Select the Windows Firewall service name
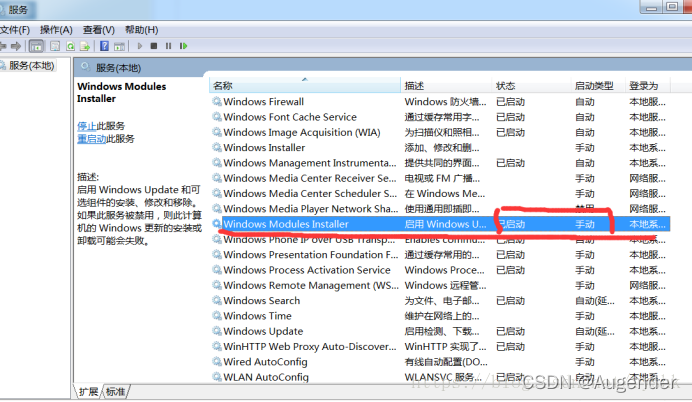Viewport: 692px width, 402px height. (263, 101)
